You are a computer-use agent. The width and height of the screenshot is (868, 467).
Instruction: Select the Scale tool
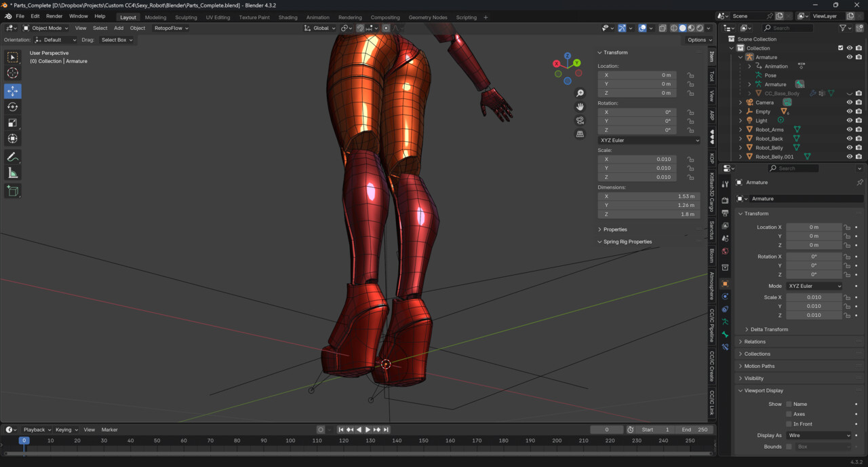pyautogui.click(x=13, y=123)
